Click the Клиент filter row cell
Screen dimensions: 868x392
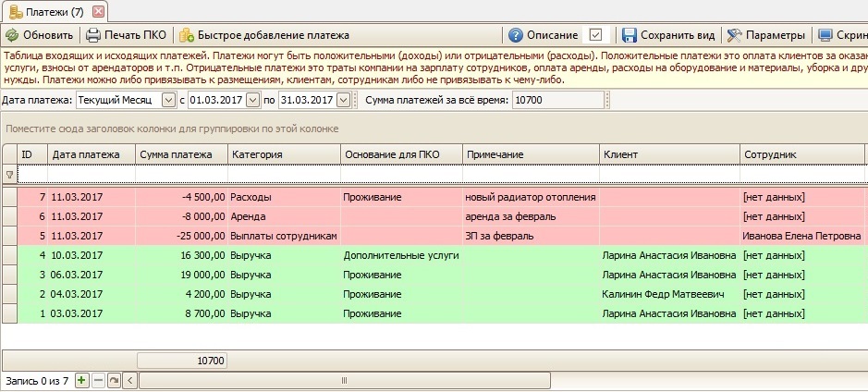point(669,175)
